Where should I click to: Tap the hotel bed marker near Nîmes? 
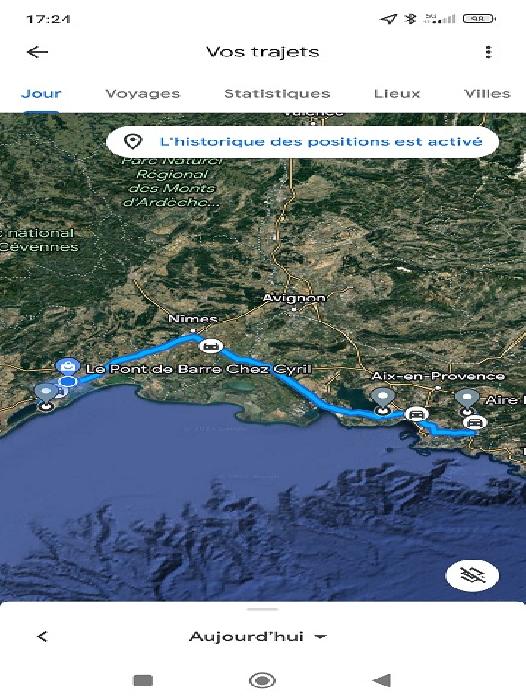pyautogui.click(x=211, y=346)
